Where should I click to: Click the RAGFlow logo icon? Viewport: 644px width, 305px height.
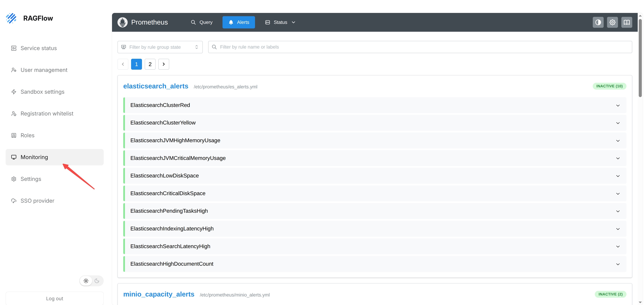[x=11, y=18]
